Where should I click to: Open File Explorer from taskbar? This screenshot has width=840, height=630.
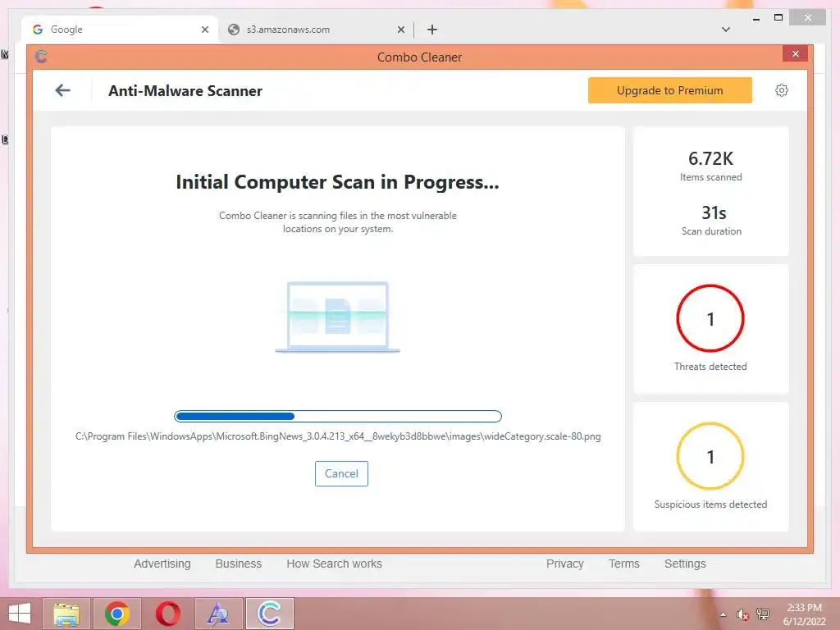click(x=66, y=614)
